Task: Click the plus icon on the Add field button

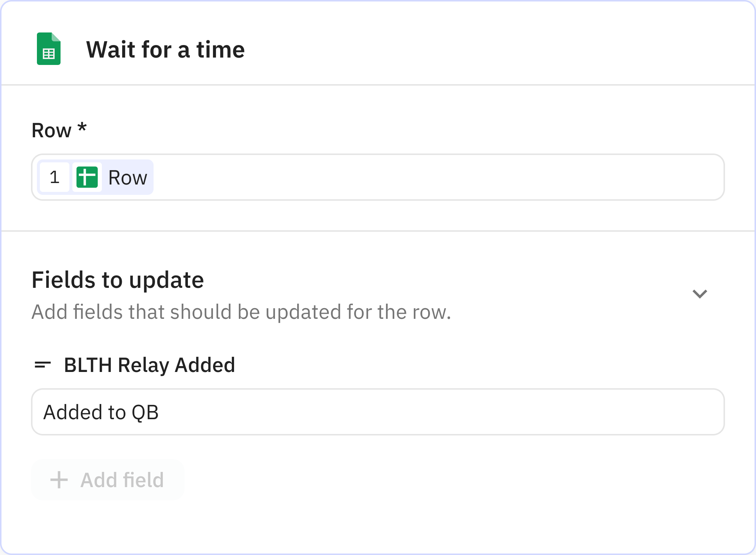Action: [58, 479]
